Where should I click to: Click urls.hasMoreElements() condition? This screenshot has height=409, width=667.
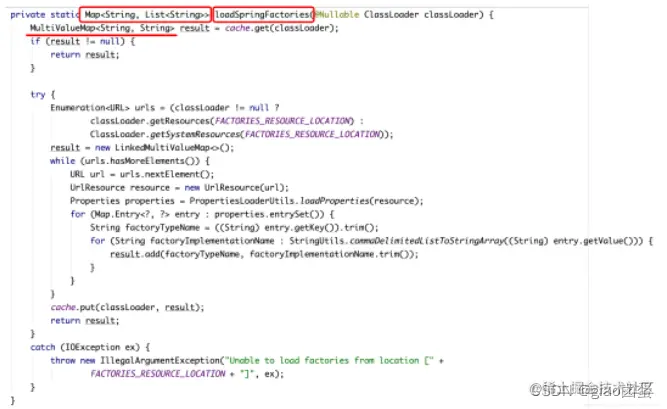140,161
